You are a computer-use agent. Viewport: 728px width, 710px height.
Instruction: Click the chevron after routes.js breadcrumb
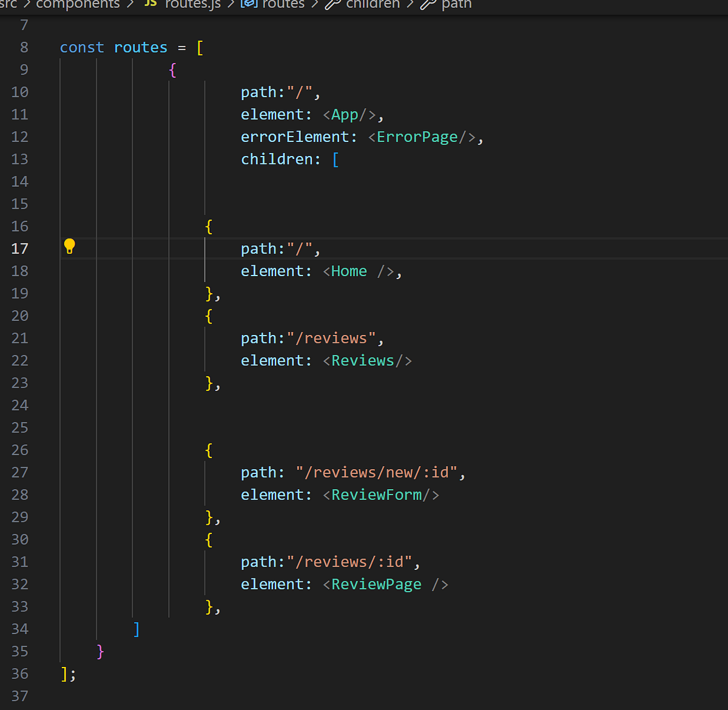click(x=231, y=5)
